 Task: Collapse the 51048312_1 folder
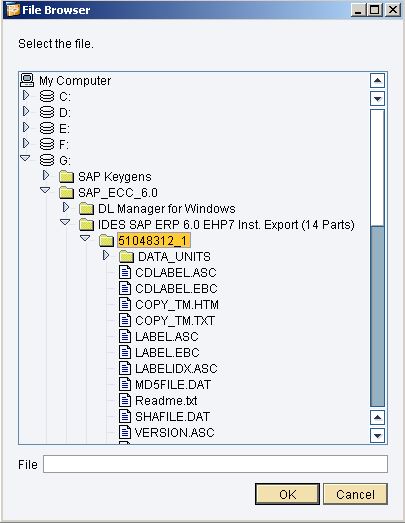pos(85,238)
